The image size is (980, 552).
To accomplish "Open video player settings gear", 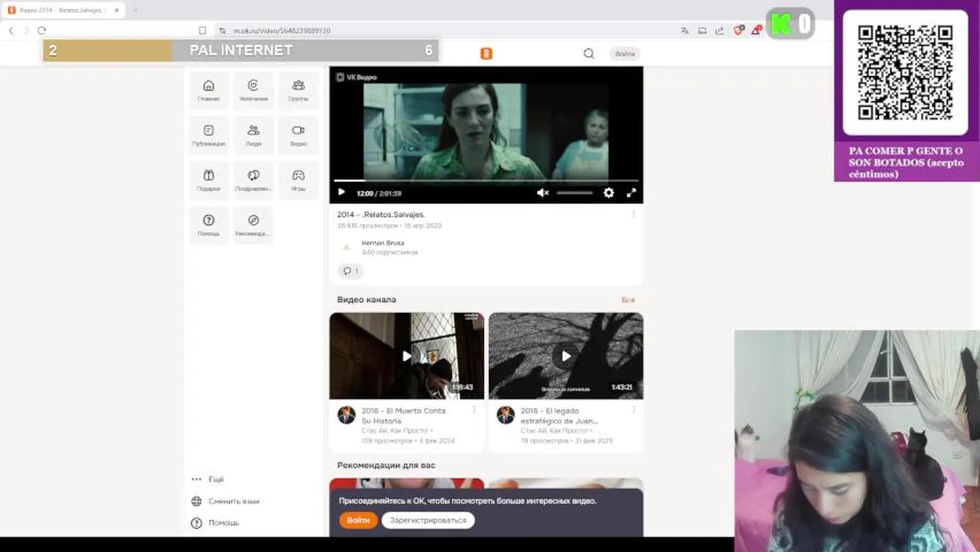I will pyautogui.click(x=609, y=193).
